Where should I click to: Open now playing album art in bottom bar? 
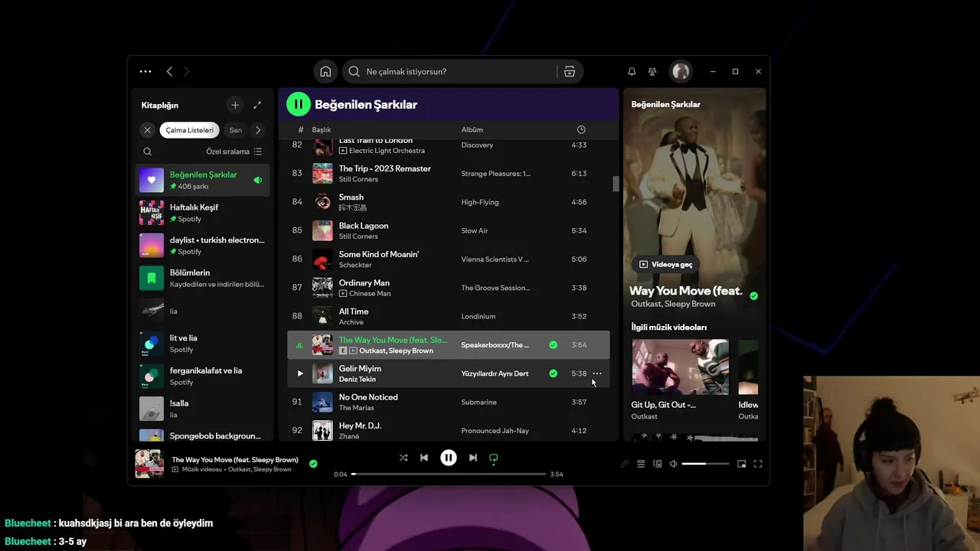tap(149, 464)
